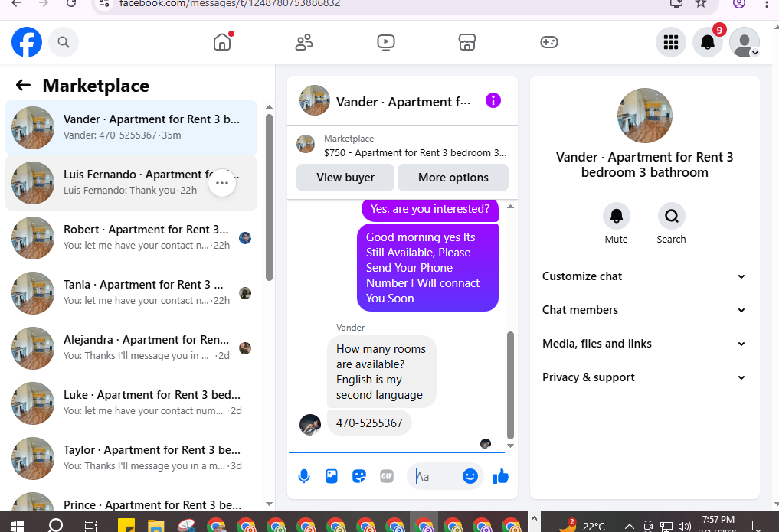Open the Prince apartment conversation
This screenshot has height=532, width=779.
(x=131, y=501)
